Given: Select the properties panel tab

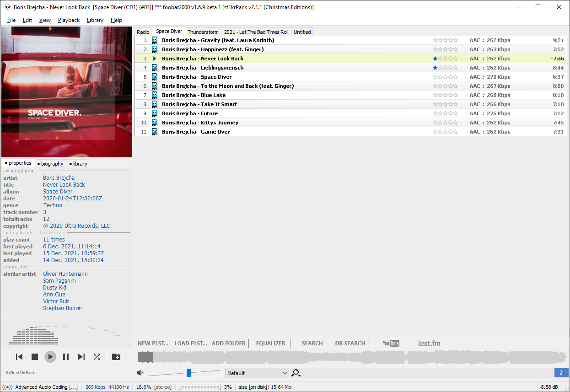Looking at the screenshot, I should [x=18, y=163].
